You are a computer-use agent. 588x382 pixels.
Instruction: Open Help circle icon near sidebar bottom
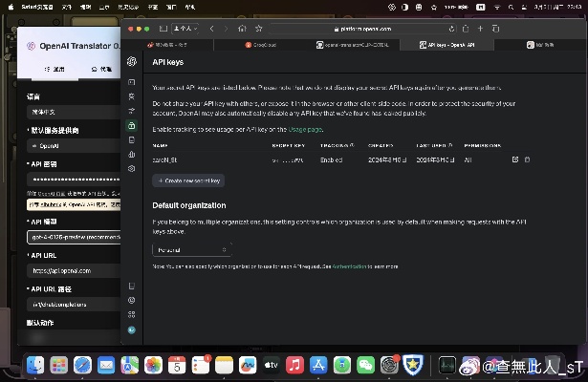point(132,301)
